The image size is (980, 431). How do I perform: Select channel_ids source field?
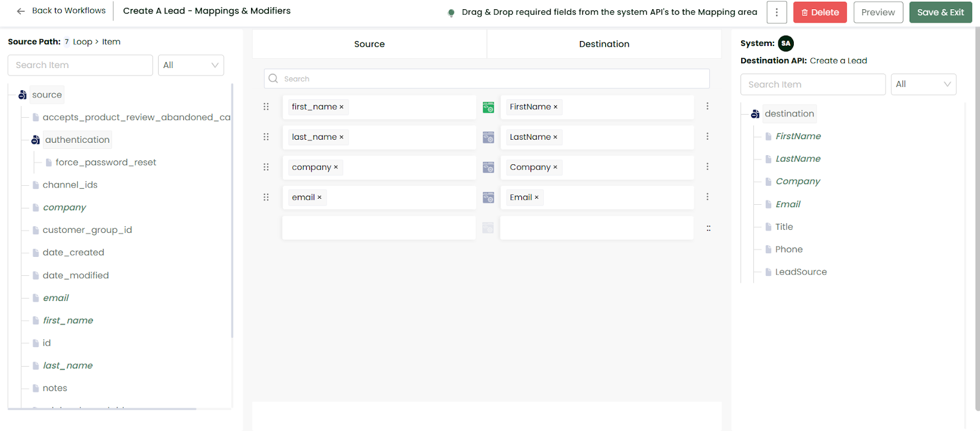[70, 185]
